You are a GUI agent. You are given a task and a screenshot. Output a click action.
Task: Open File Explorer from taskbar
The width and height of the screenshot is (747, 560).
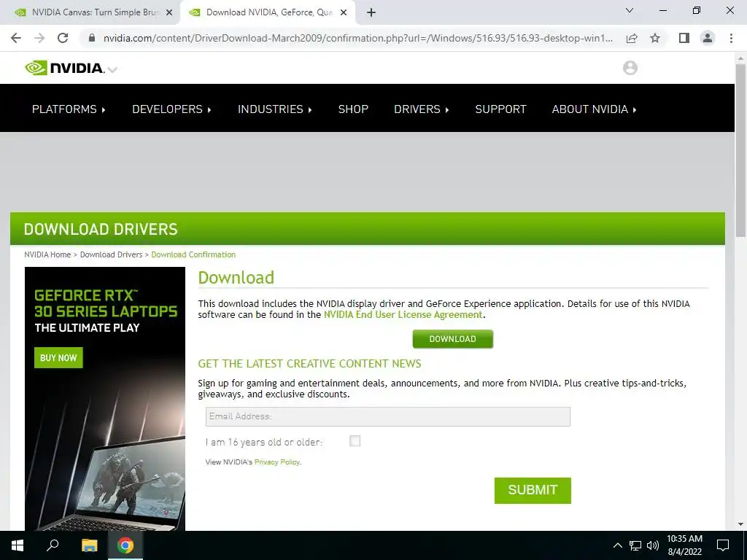pyautogui.click(x=89, y=545)
